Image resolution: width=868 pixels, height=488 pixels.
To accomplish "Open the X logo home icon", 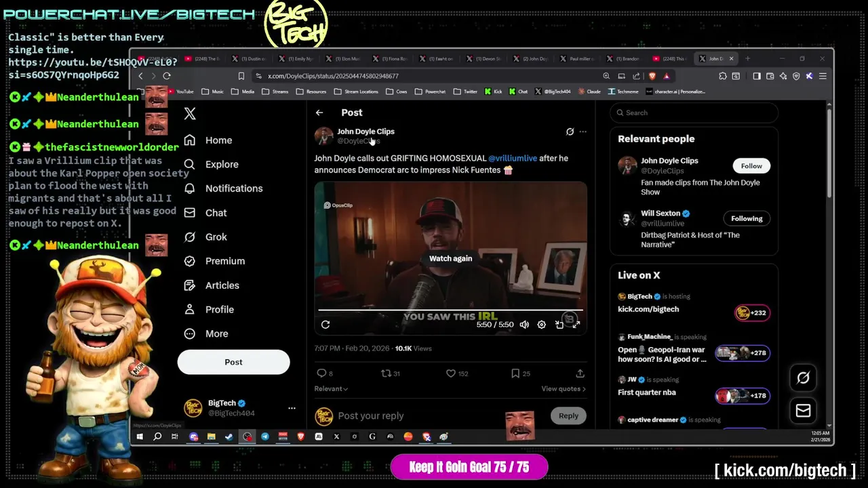I will click(190, 114).
